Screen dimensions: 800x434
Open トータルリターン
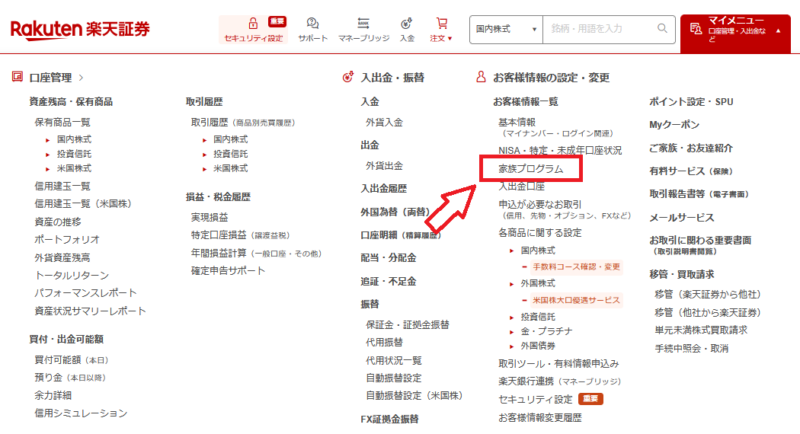click(x=71, y=275)
